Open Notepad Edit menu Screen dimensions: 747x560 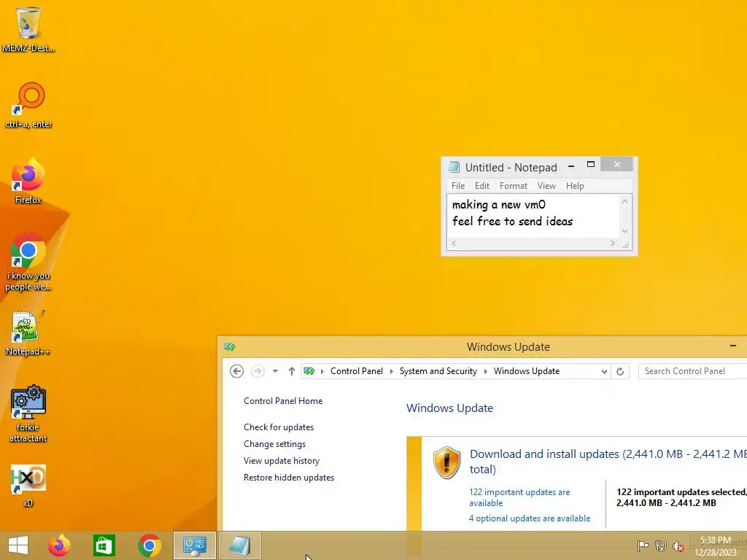pos(482,186)
